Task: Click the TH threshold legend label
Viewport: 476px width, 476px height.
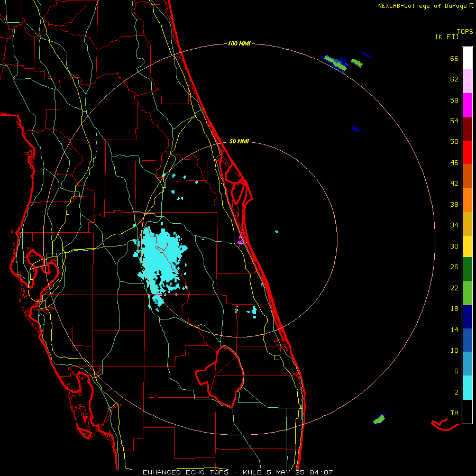Action: pos(454,413)
